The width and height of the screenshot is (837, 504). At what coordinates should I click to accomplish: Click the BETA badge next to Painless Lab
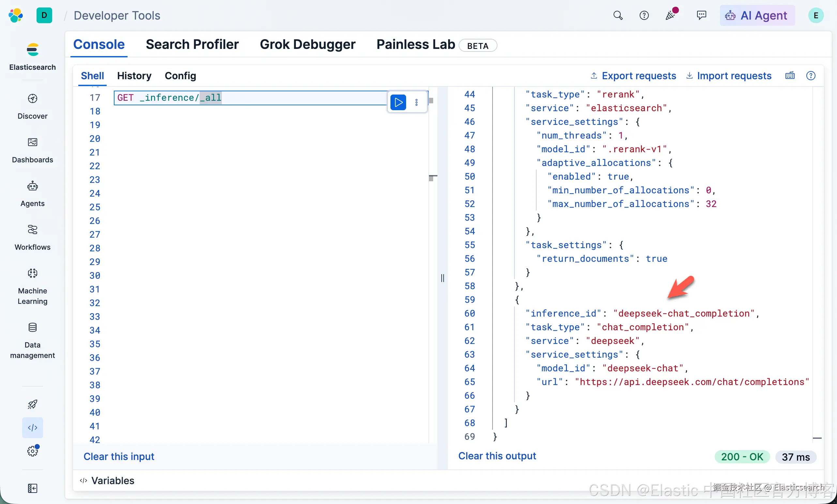click(x=478, y=46)
